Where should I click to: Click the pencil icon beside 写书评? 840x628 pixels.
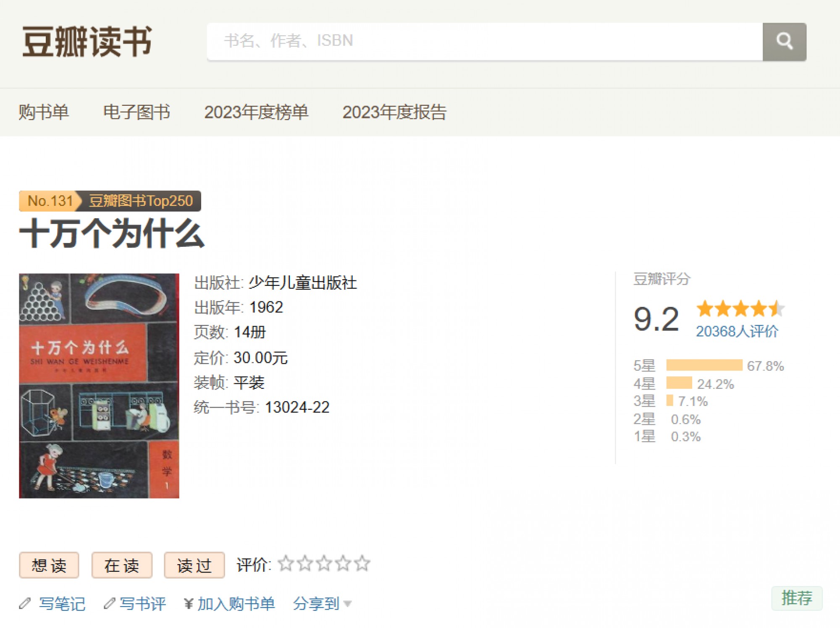point(109,603)
